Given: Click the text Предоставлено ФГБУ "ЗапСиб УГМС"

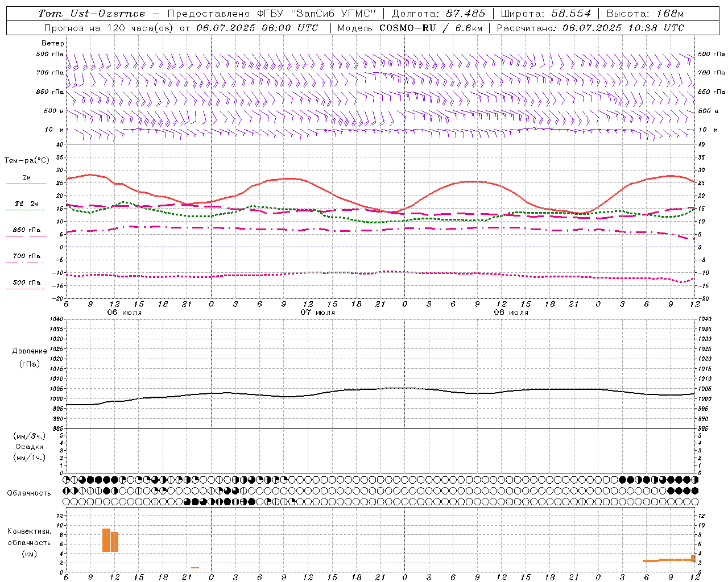Looking at the screenshot, I should 272,14.
